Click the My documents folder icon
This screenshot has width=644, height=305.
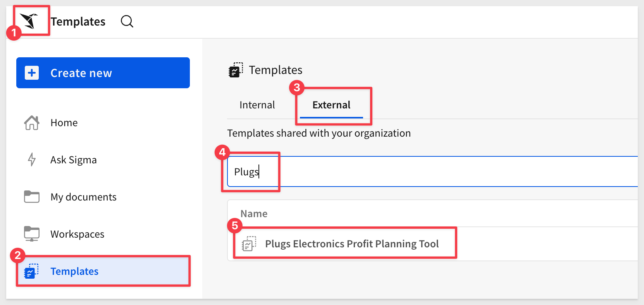click(x=32, y=197)
